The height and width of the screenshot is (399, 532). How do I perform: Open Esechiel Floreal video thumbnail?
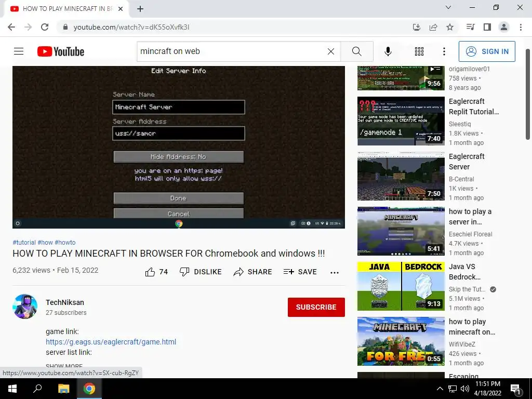401,231
